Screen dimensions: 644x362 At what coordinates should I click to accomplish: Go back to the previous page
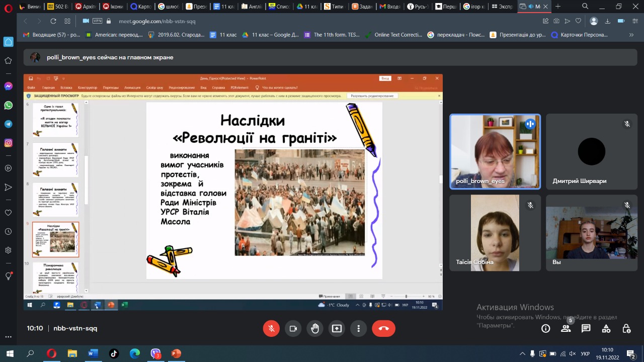(x=25, y=21)
